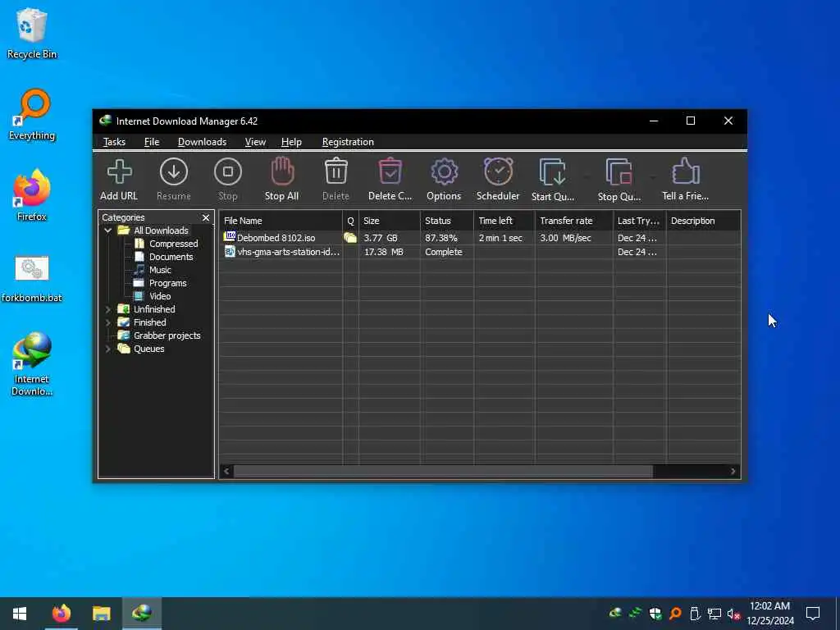This screenshot has width=840, height=630.
Task: Open the Downloads menu
Action: click(x=202, y=142)
